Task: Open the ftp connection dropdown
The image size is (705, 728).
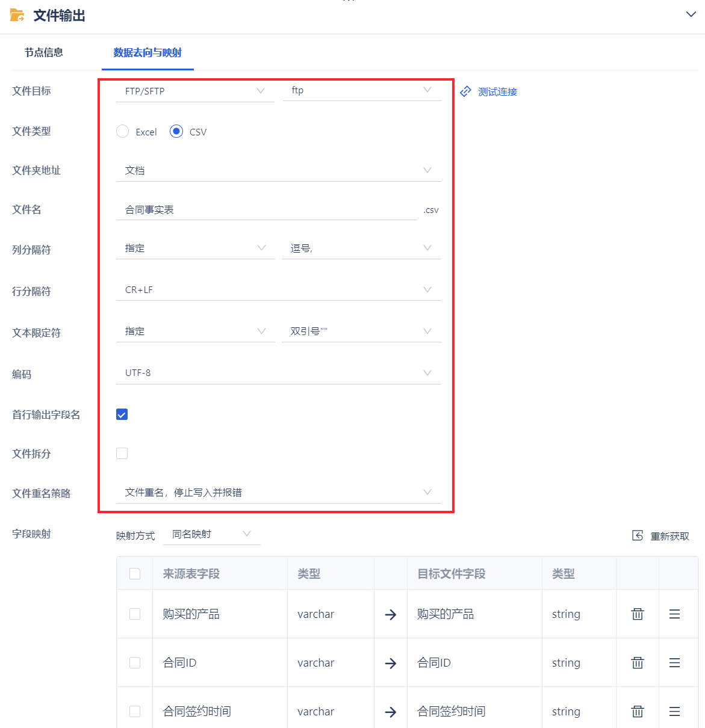Action: [362, 90]
